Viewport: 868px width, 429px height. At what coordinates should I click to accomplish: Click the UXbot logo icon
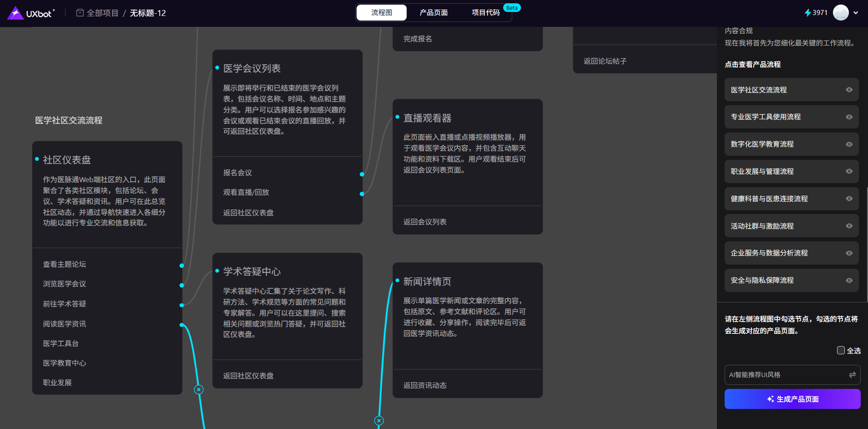15,13
